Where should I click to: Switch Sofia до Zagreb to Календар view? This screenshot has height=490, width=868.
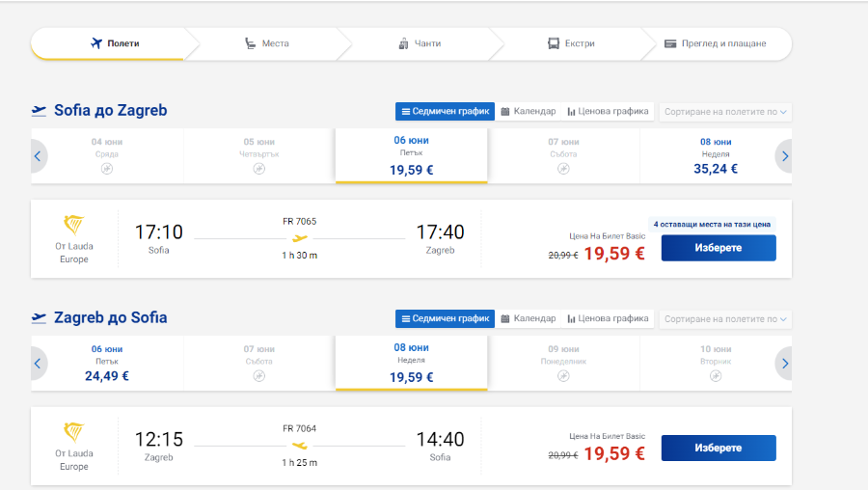point(529,111)
